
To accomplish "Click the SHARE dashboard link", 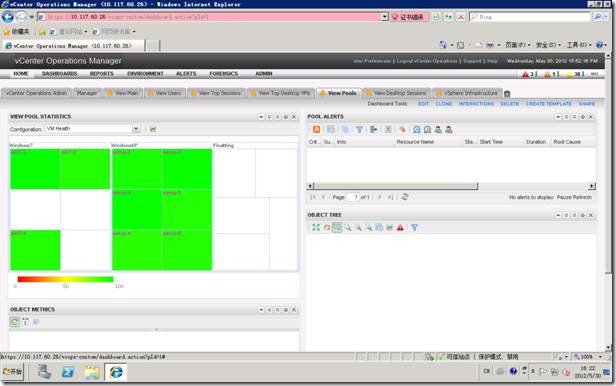I will 587,104.
